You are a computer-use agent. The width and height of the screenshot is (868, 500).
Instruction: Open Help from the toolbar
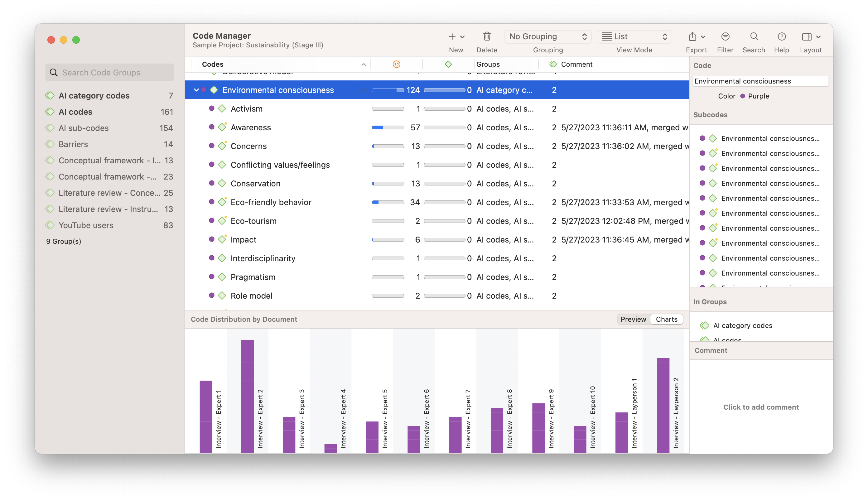[781, 36]
